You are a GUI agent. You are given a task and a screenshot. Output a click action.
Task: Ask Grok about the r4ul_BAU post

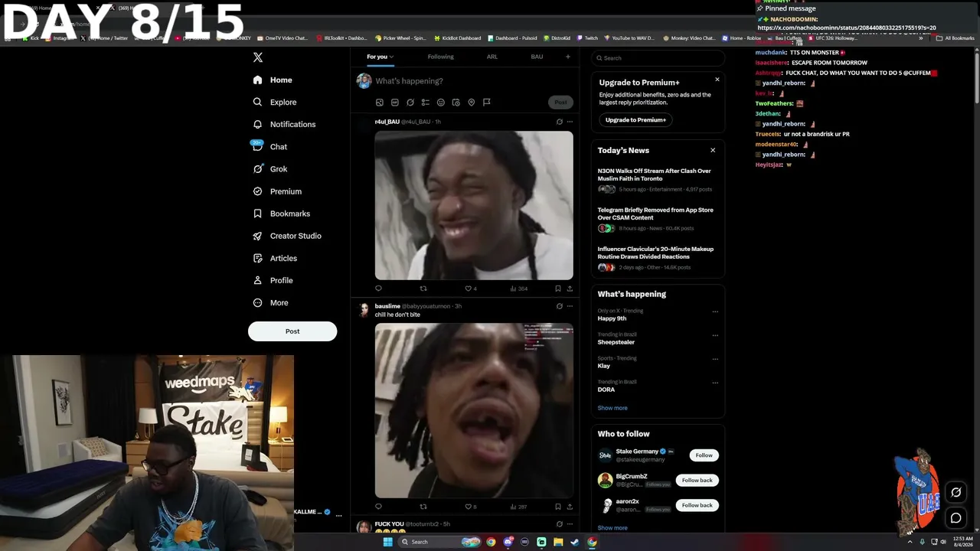(559, 122)
